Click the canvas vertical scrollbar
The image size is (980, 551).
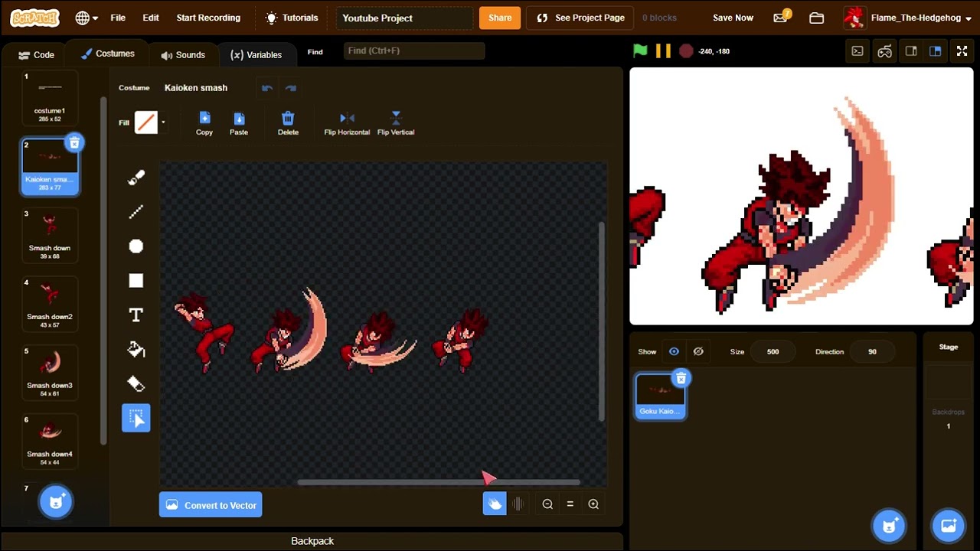tap(601, 321)
